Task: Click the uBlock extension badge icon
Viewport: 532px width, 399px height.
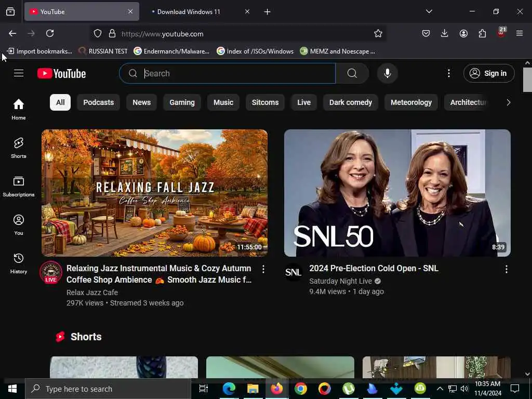Action: (x=501, y=33)
